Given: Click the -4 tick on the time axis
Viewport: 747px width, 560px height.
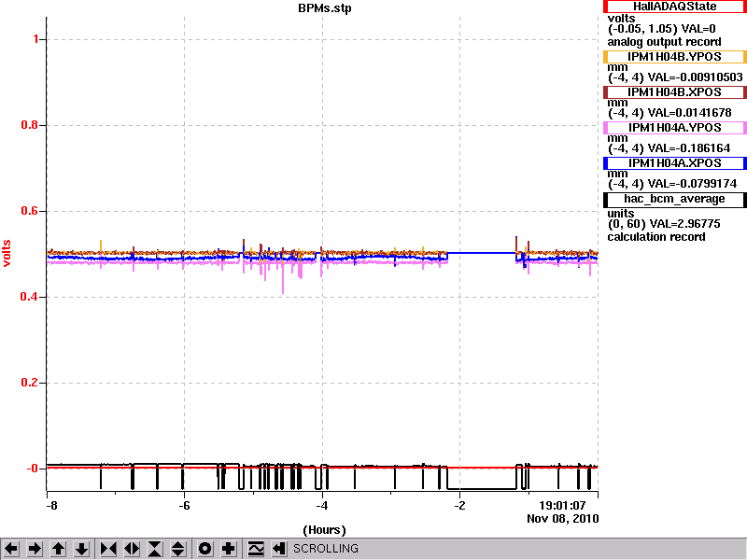Looking at the screenshot, I should [x=322, y=505].
